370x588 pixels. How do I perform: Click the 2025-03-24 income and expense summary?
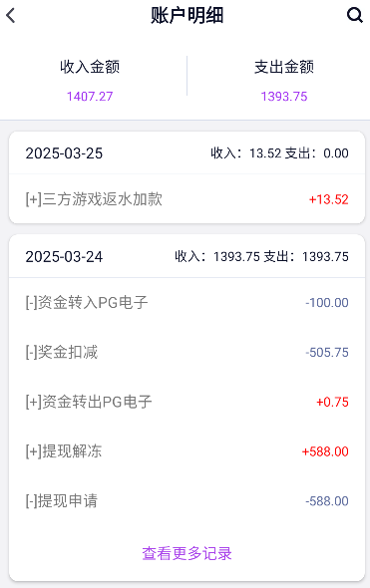261,257
